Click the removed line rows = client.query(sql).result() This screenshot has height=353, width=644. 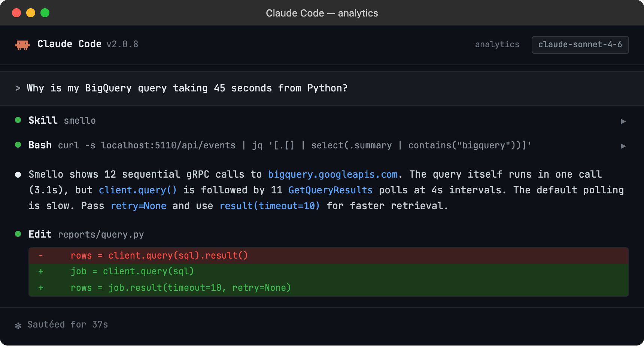point(328,256)
